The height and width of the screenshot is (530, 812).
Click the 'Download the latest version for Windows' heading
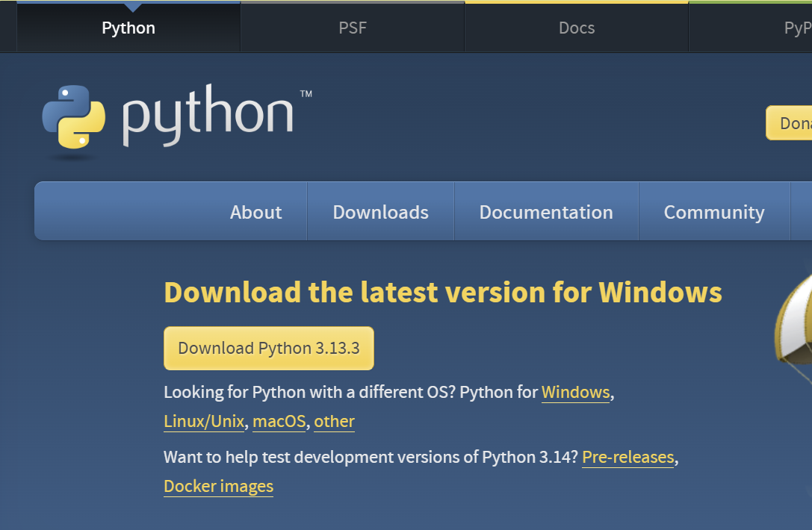(443, 293)
